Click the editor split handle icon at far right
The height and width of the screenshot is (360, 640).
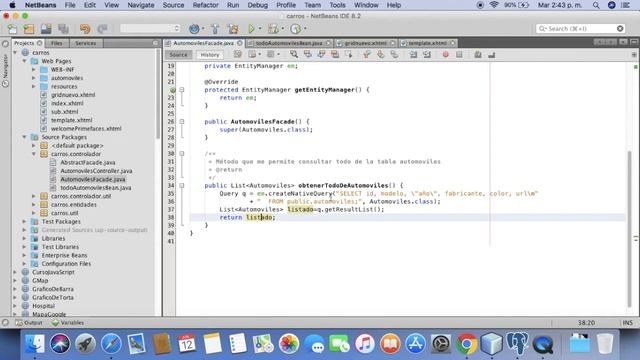pyautogui.click(x=634, y=54)
